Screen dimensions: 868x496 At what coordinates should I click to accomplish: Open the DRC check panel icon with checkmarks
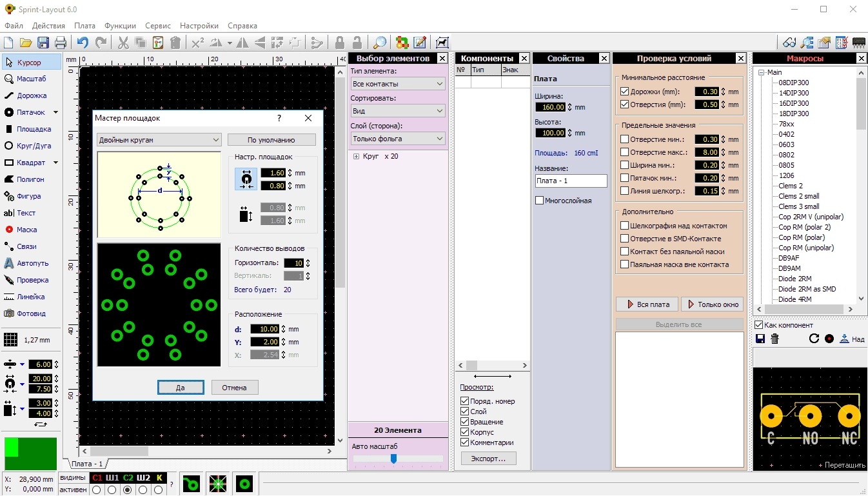tap(842, 43)
